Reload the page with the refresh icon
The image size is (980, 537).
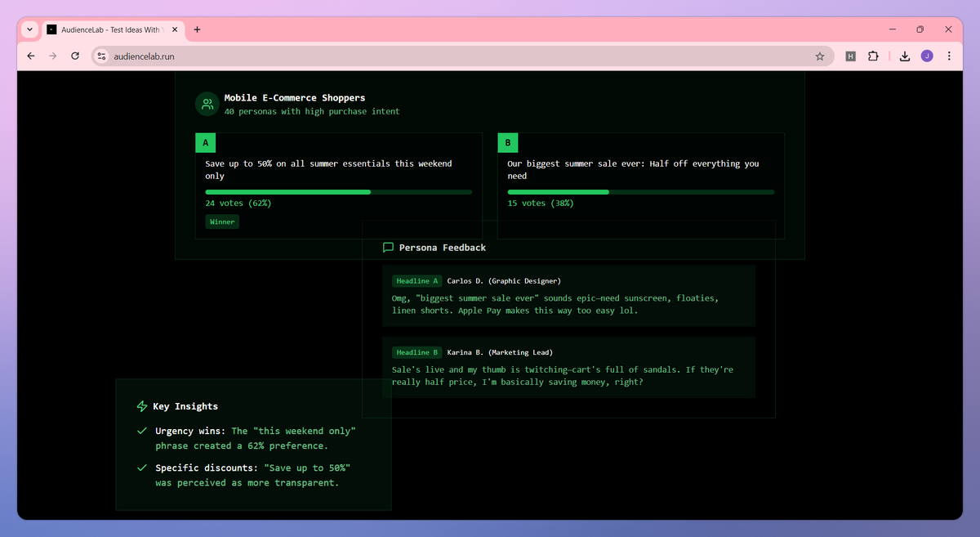pyautogui.click(x=75, y=56)
